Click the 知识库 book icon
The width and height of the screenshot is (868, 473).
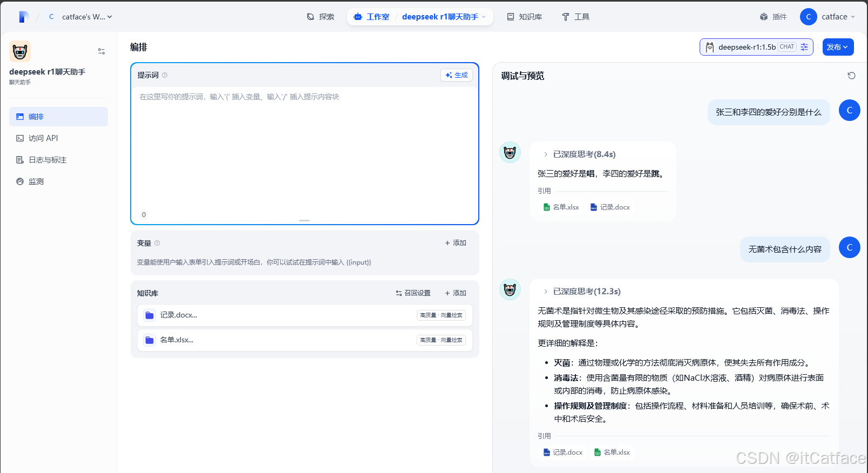(x=511, y=17)
